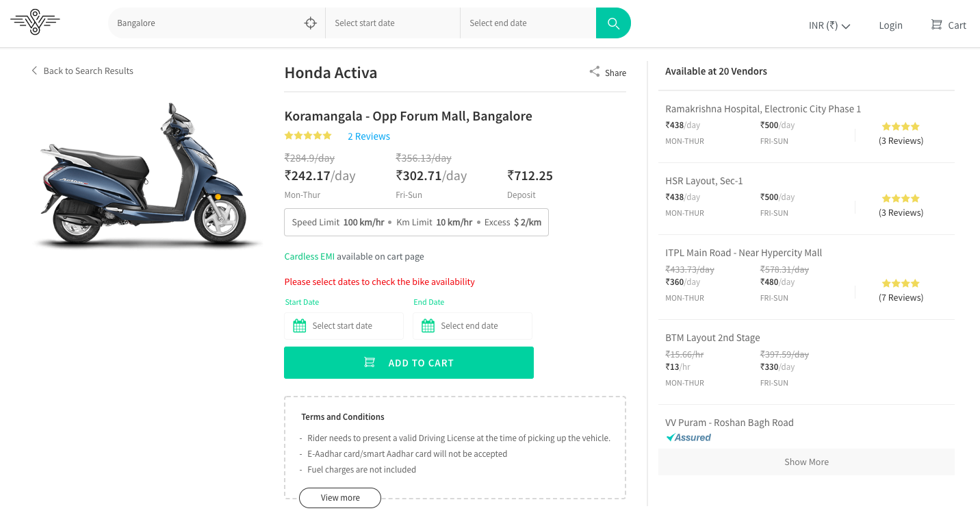
Task: Click the header Select end date field
Action: click(x=527, y=23)
